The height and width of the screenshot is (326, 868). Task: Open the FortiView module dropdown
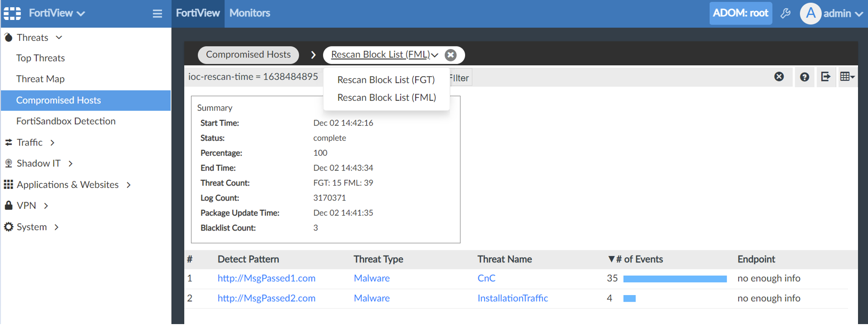[57, 13]
